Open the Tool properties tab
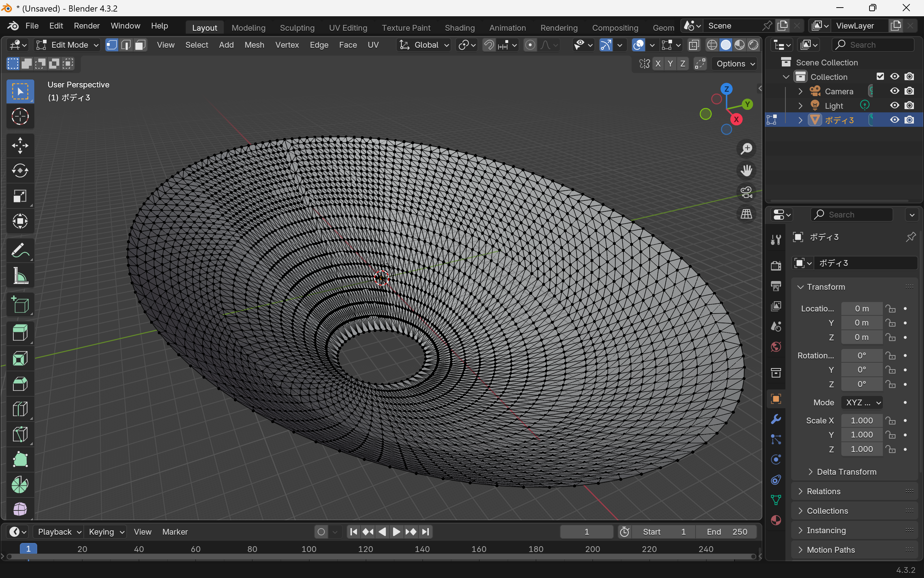Image resolution: width=924 pixels, height=578 pixels. point(776,240)
